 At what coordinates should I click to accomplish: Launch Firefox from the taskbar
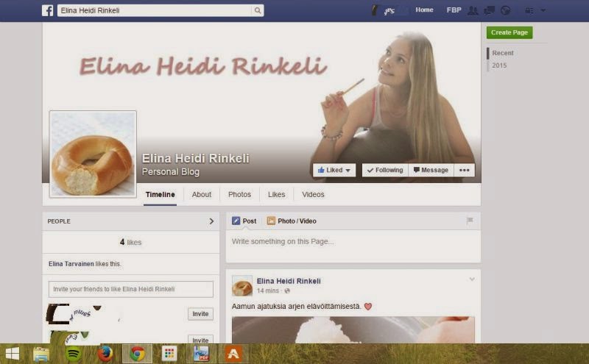[105, 354]
